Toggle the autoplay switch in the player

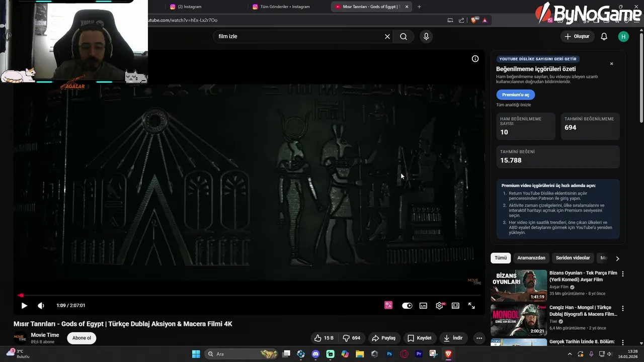pyautogui.click(x=407, y=306)
